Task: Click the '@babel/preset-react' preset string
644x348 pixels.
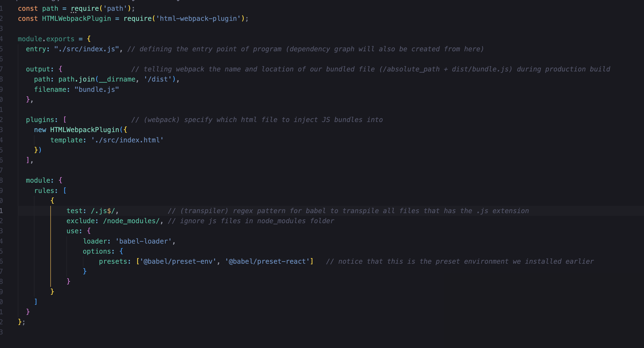Action: [267, 261]
